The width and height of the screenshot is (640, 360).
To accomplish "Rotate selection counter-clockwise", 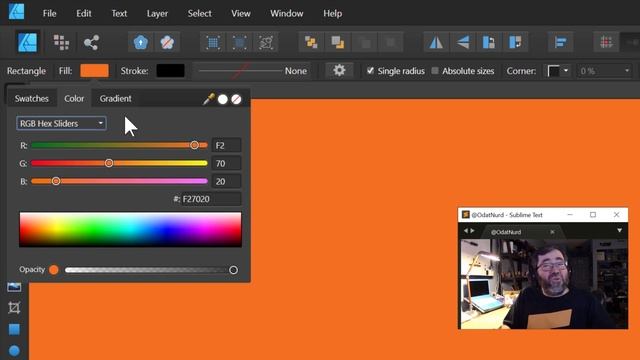I will point(489,42).
